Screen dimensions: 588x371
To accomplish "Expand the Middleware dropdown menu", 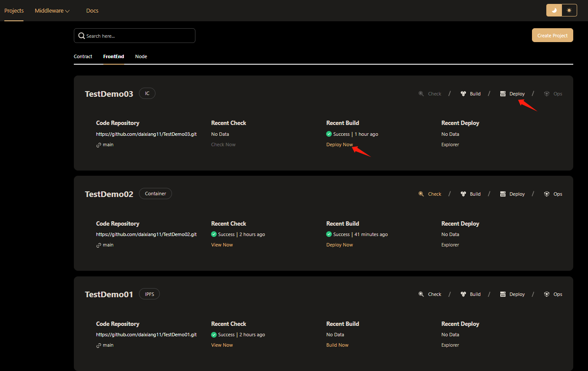I will pos(52,11).
